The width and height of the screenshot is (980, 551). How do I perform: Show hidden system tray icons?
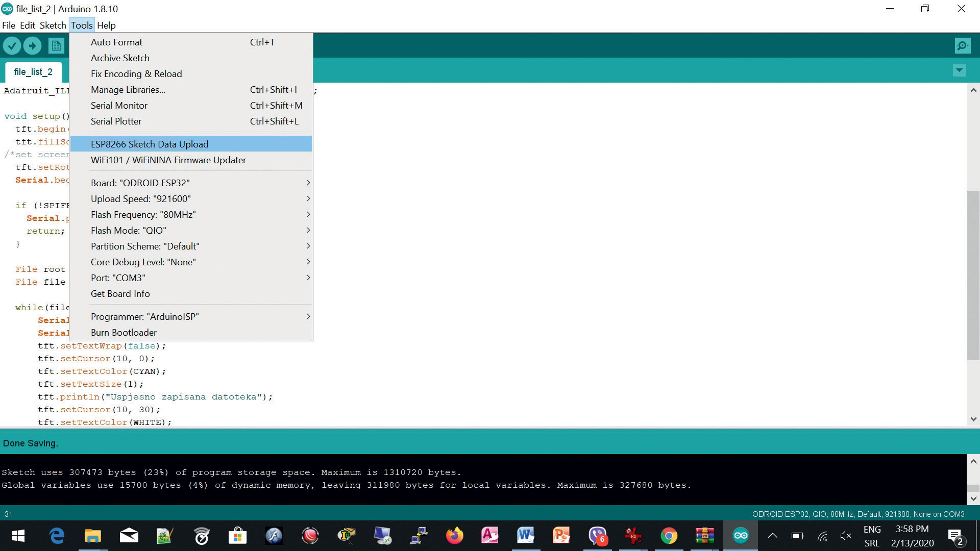[773, 536]
